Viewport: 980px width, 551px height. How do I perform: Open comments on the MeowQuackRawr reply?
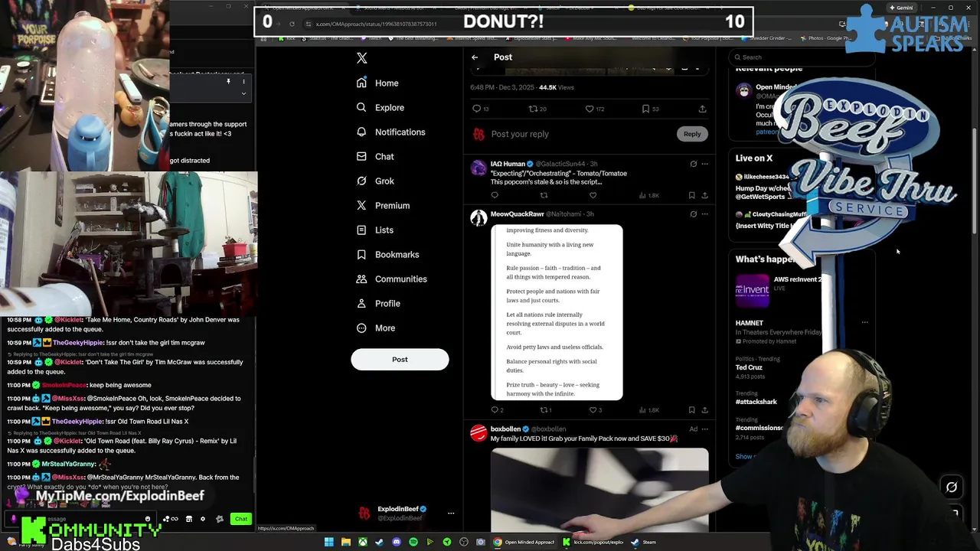497,410
